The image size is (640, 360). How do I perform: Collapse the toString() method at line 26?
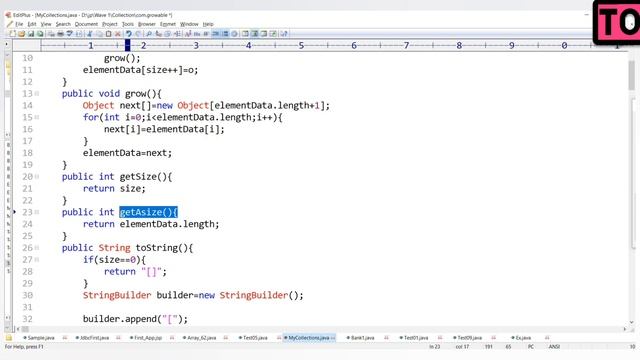click(37, 248)
